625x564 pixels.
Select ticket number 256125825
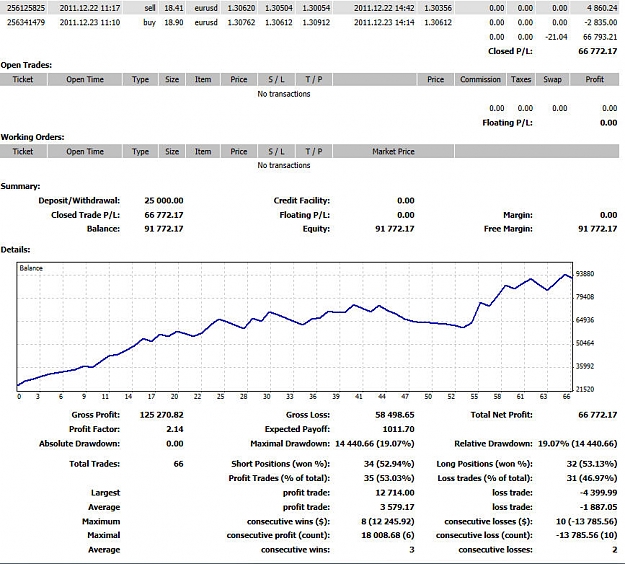coord(26,8)
